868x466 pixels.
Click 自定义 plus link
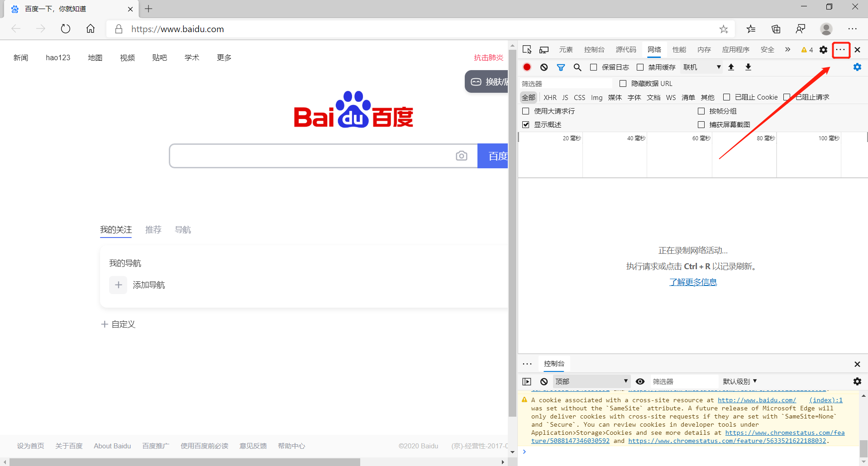click(x=118, y=324)
